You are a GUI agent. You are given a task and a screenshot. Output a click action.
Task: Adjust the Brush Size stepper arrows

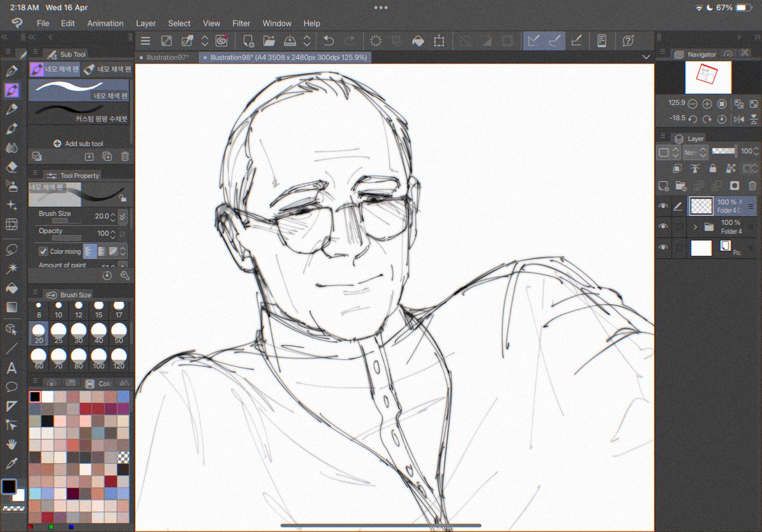[x=112, y=217]
